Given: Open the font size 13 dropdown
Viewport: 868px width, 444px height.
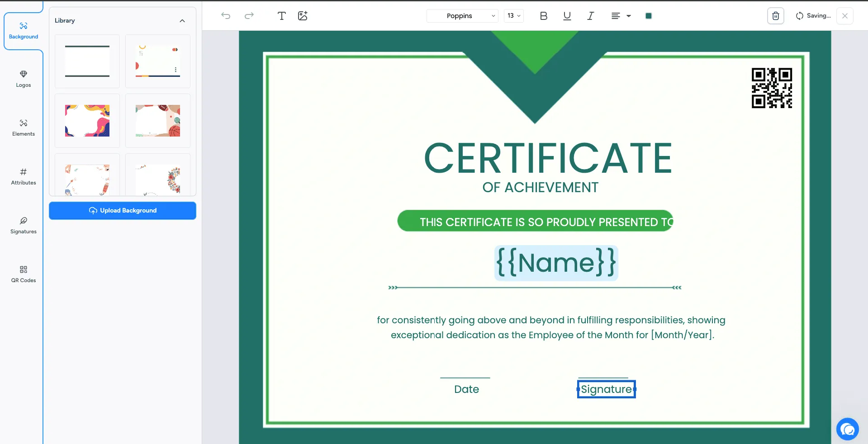Looking at the screenshot, I should point(514,16).
